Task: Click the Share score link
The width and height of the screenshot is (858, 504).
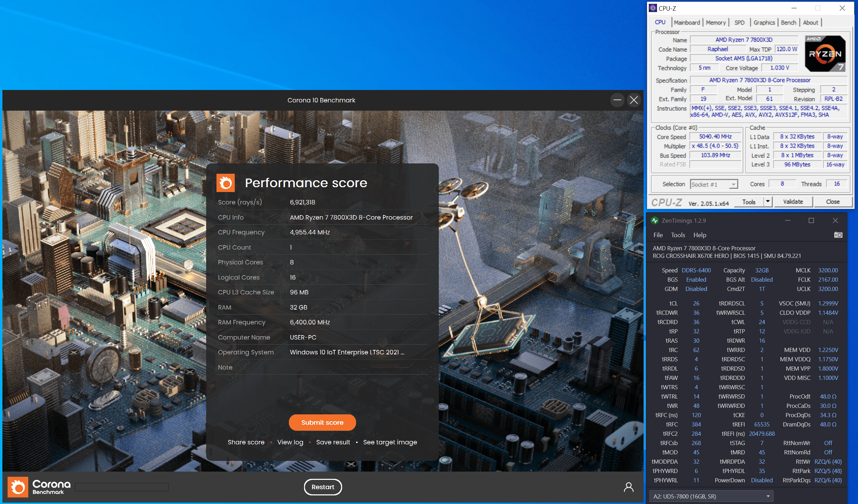Action: [x=246, y=442]
